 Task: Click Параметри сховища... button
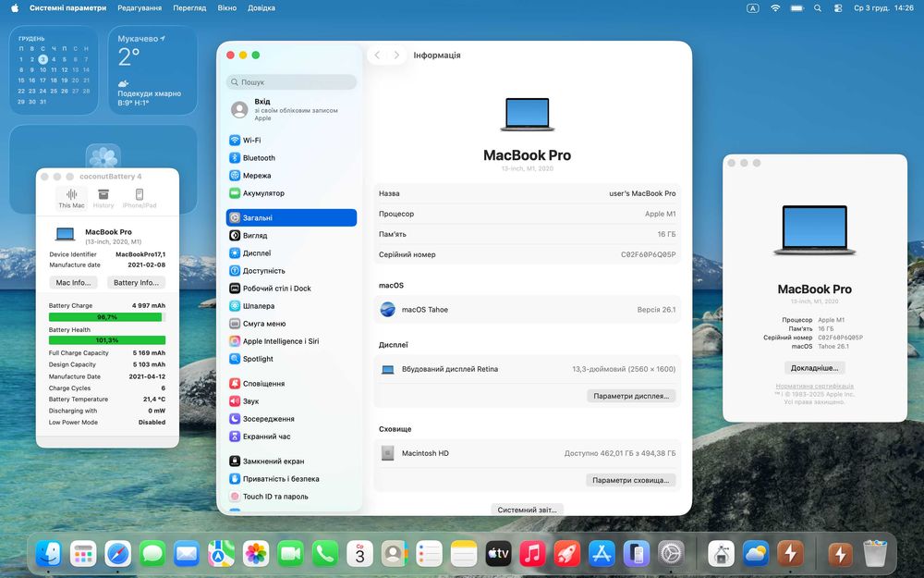click(630, 481)
